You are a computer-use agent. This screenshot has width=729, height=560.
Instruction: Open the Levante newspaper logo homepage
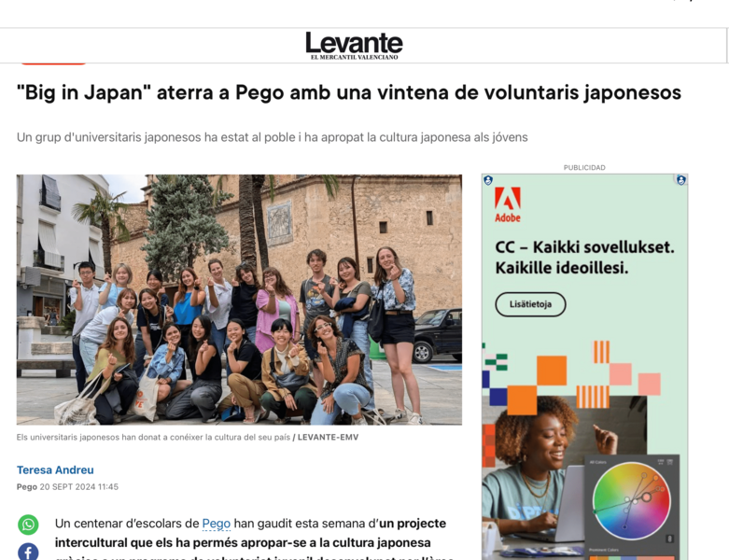[354, 45]
